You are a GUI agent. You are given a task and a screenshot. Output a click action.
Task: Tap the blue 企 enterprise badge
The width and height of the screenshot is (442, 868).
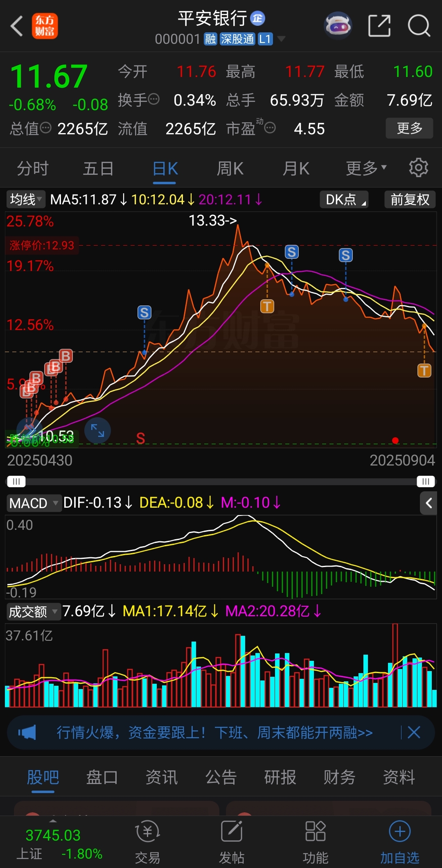257,18
